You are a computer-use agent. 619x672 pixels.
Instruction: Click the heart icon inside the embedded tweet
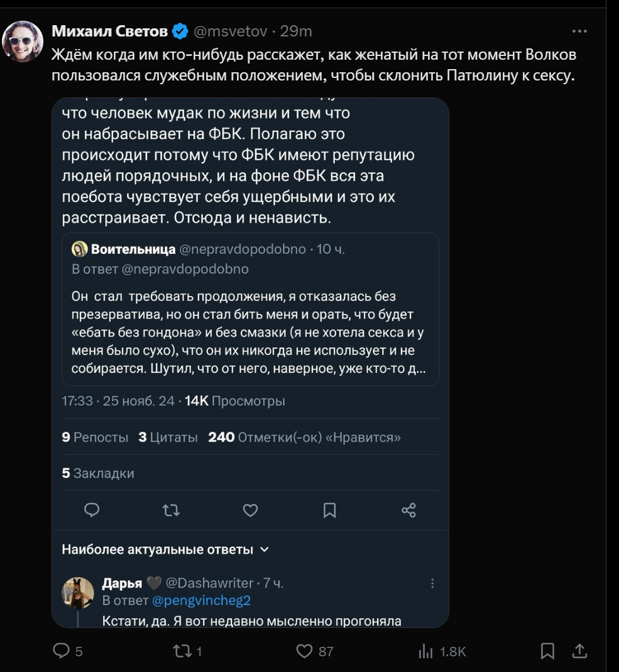click(250, 510)
